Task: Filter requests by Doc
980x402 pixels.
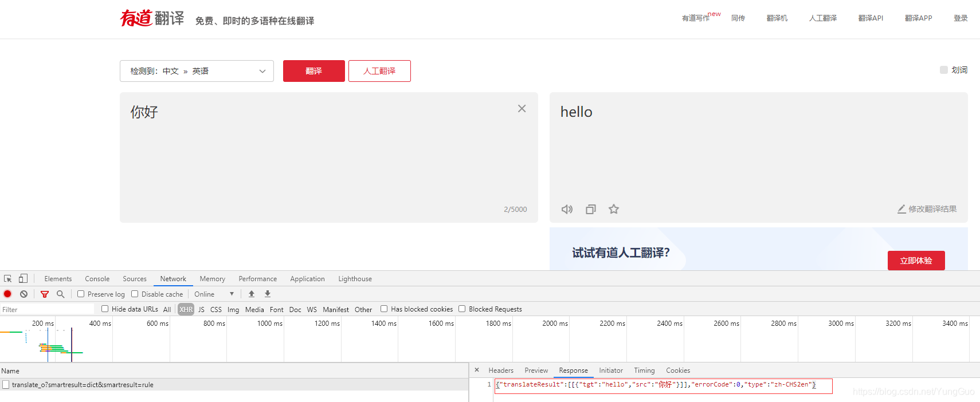Action: point(295,309)
